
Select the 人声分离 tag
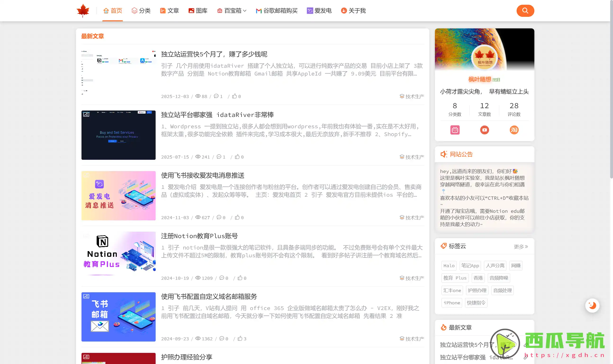495,266
